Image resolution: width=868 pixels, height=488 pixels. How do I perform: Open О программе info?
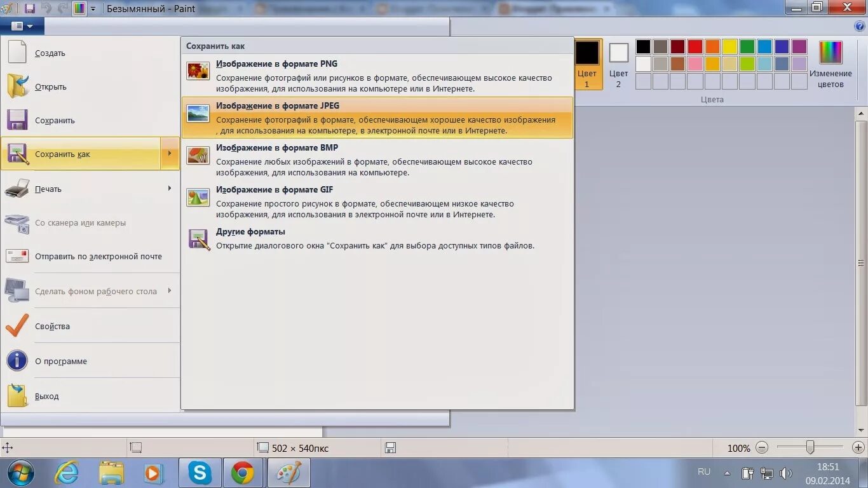point(90,361)
